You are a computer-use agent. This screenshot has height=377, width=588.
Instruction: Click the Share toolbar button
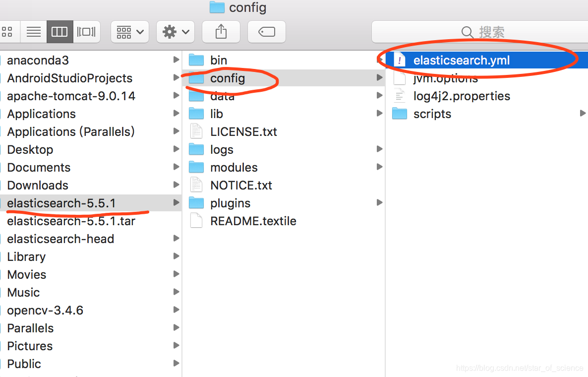click(x=221, y=32)
